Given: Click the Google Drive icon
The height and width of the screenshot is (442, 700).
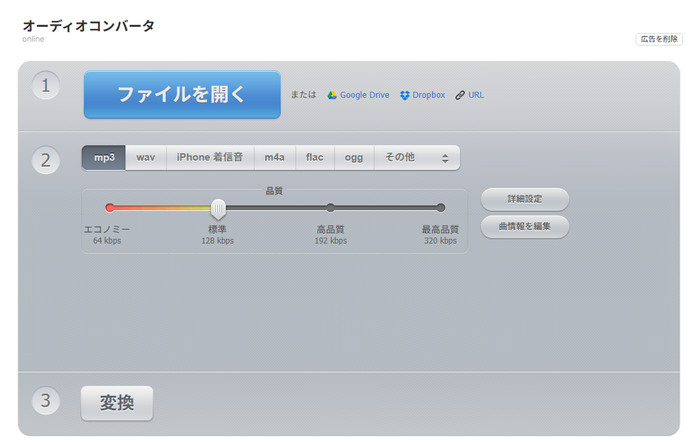Looking at the screenshot, I should [x=332, y=95].
